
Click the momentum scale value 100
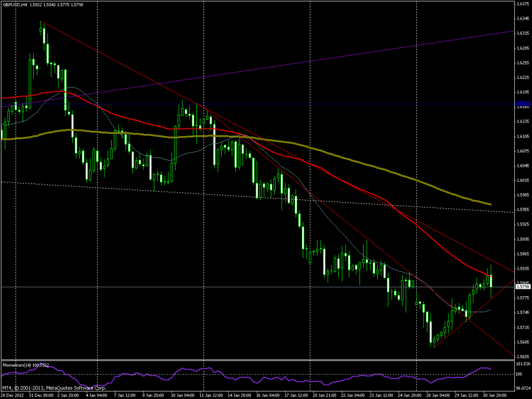518,374
